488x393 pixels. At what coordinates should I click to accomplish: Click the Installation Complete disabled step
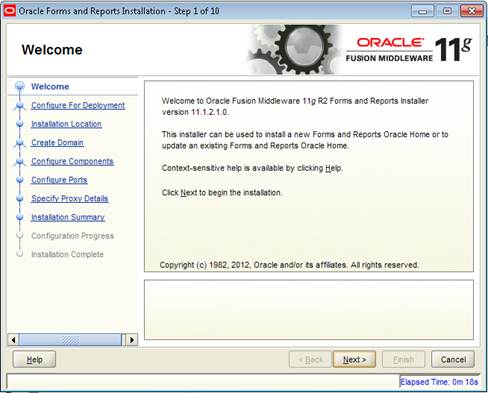point(67,255)
